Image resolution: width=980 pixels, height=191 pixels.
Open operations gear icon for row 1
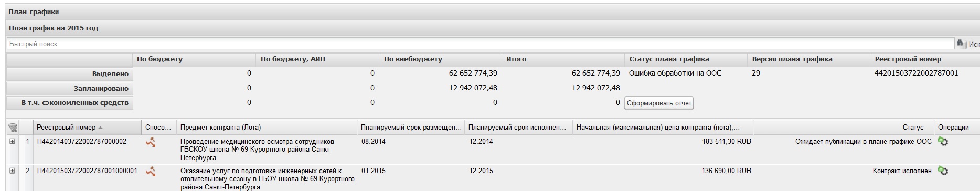(943, 142)
